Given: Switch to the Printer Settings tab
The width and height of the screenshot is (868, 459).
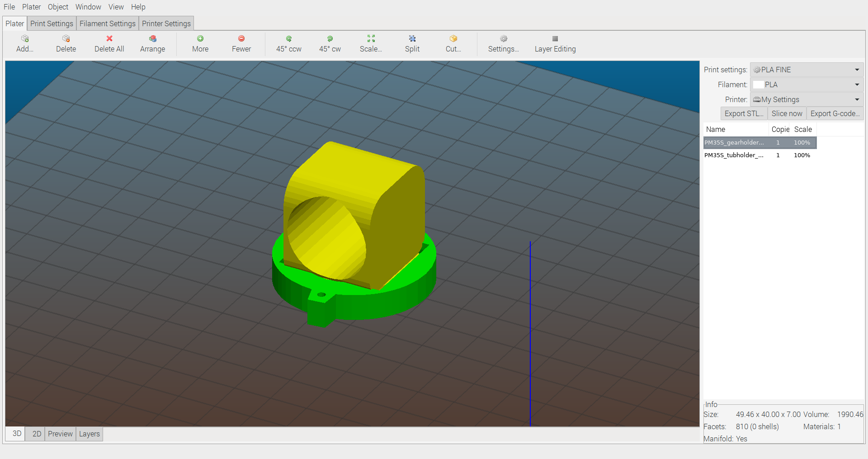Looking at the screenshot, I should [x=166, y=23].
